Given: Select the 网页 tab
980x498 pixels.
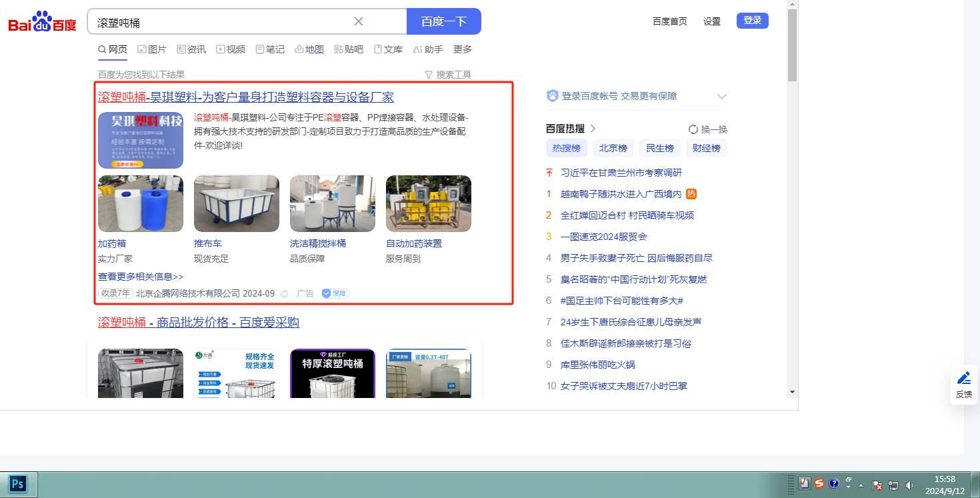Looking at the screenshot, I should point(113,49).
